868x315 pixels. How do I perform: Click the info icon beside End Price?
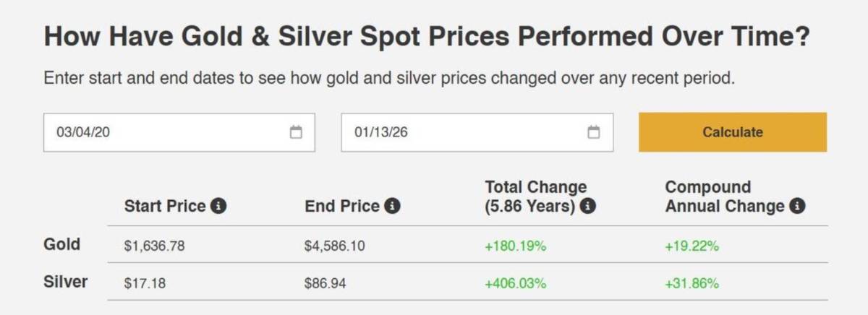pos(392,206)
